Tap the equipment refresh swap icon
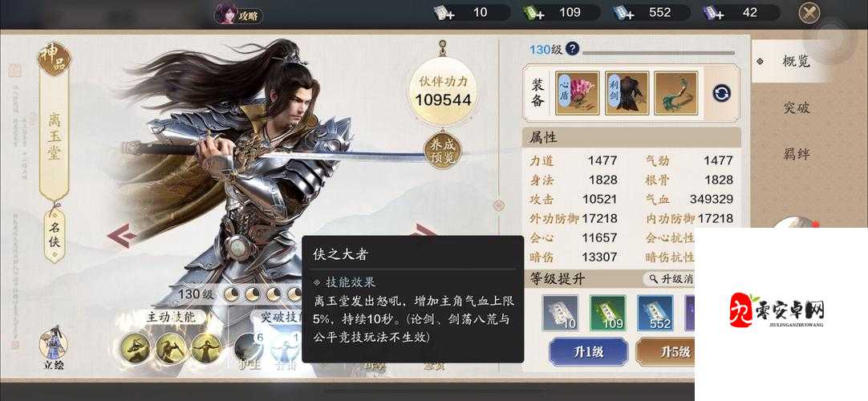The height and width of the screenshot is (401, 868). coord(721,93)
